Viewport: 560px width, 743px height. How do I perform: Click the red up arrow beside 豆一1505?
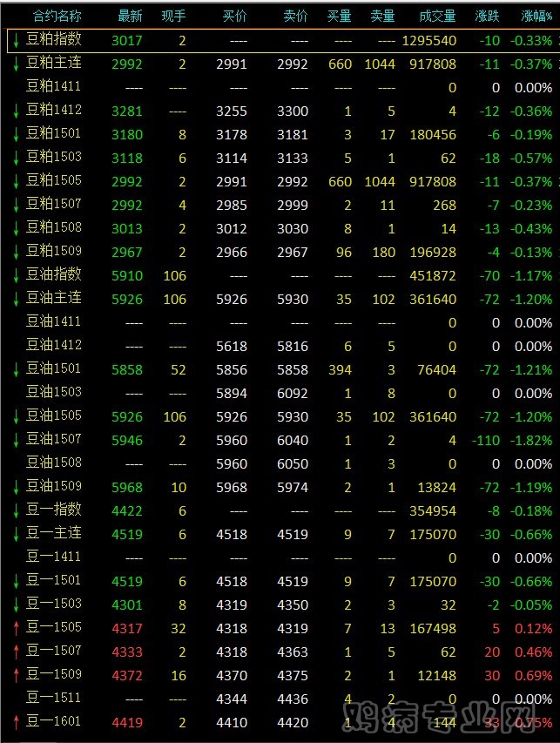pyautogui.click(x=16, y=627)
